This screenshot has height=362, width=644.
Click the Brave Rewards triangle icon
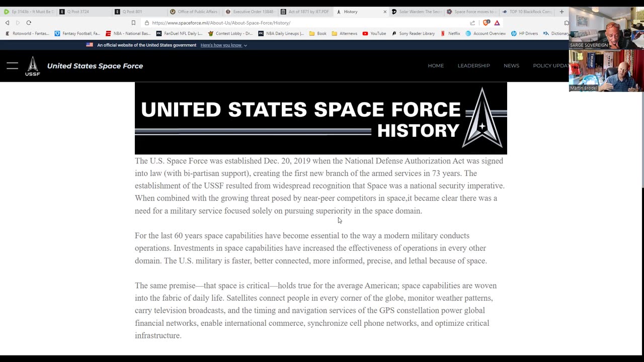point(497,23)
